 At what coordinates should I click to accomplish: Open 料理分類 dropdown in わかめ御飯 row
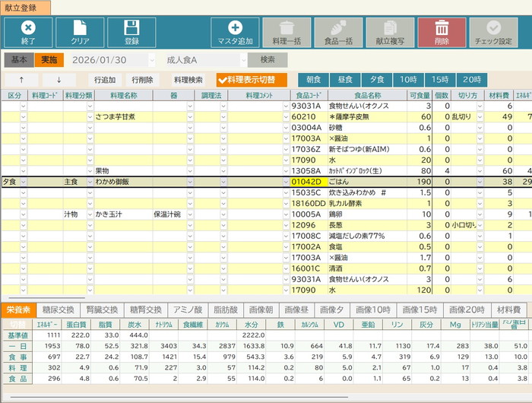tap(90, 182)
